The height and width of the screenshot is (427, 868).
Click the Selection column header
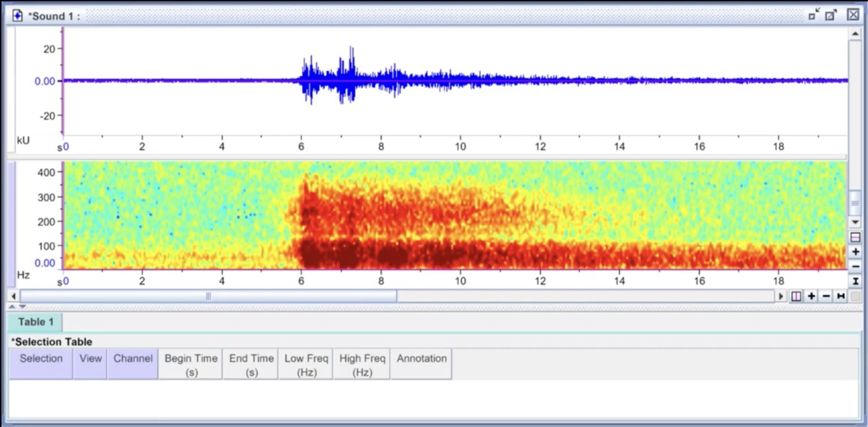pyautogui.click(x=41, y=364)
